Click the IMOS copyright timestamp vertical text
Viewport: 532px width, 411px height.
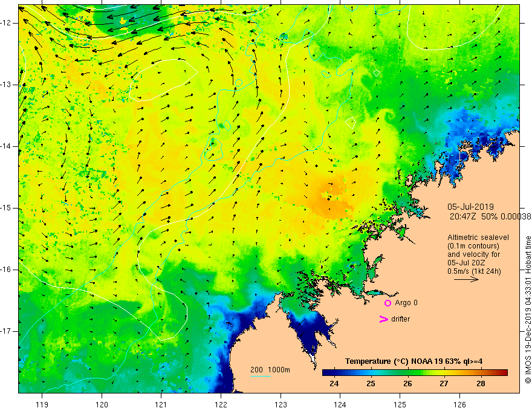[x=528, y=309]
